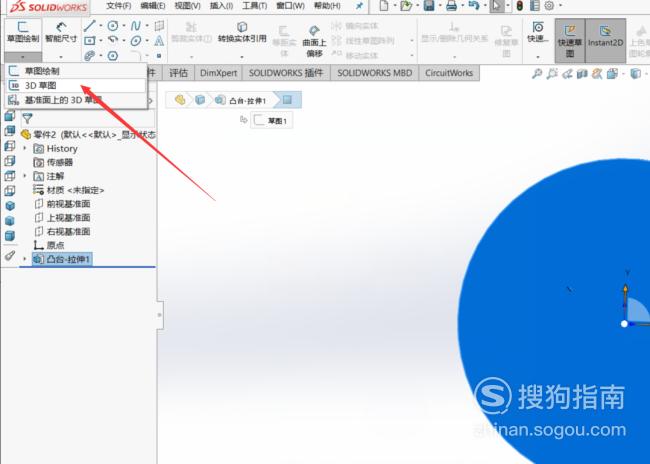Open the 插入(I) menu
Image resolution: width=650 pixels, height=464 pixels.
221,6
